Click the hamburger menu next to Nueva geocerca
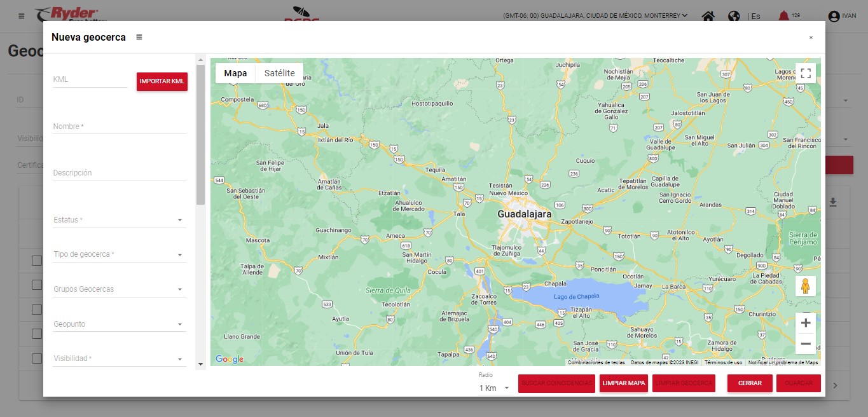868x417 pixels. click(139, 38)
